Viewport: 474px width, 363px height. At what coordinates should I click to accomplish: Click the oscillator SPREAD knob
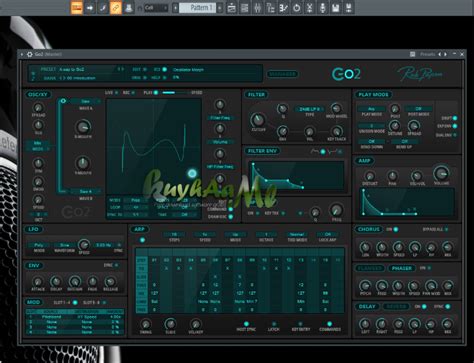pos(38,108)
